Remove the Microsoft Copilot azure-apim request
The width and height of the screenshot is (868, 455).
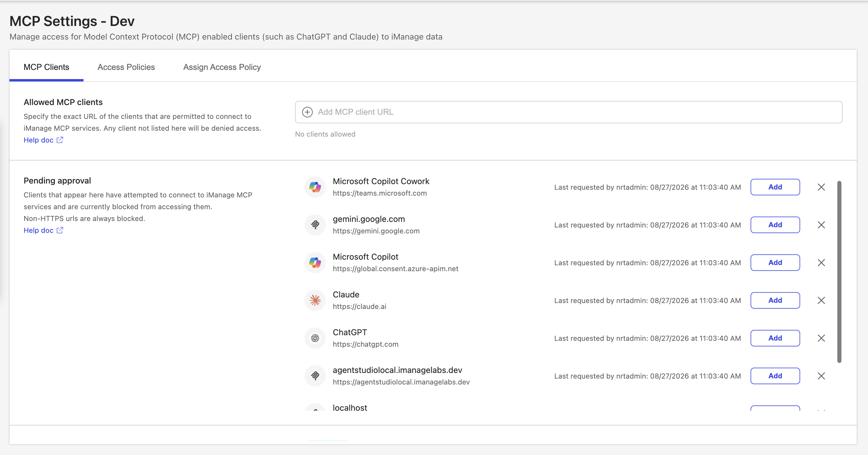pyautogui.click(x=821, y=263)
